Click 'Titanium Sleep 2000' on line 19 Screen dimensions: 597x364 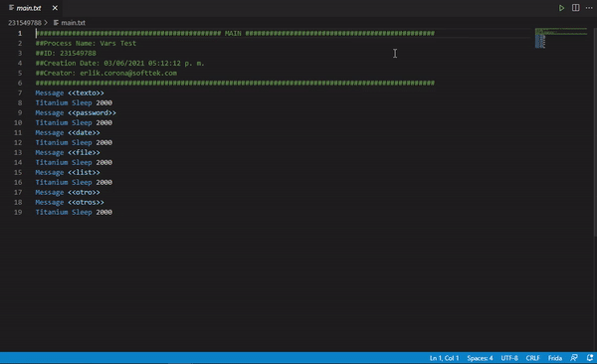click(x=74, y=212)
